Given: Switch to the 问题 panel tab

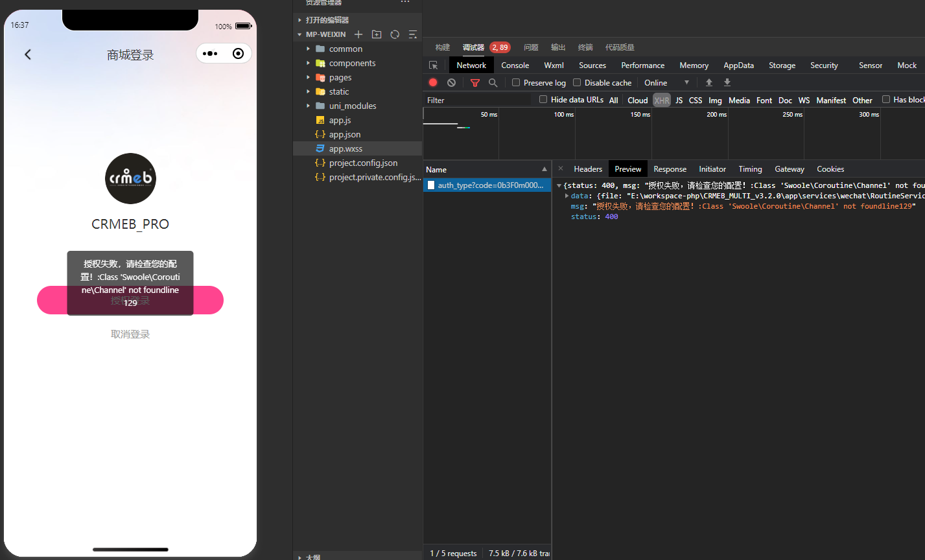Looking at the screenshot, I should (531, 47).
